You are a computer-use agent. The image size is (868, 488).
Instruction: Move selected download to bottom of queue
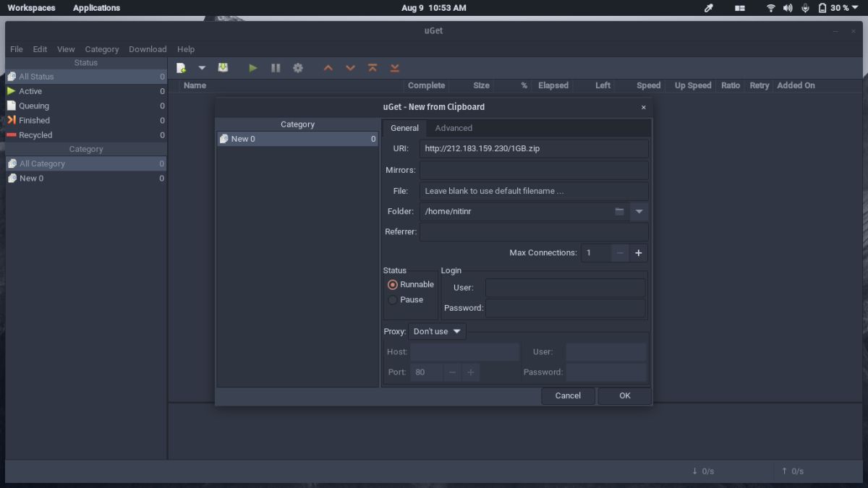pyautogui.click(x=394, y=67)
